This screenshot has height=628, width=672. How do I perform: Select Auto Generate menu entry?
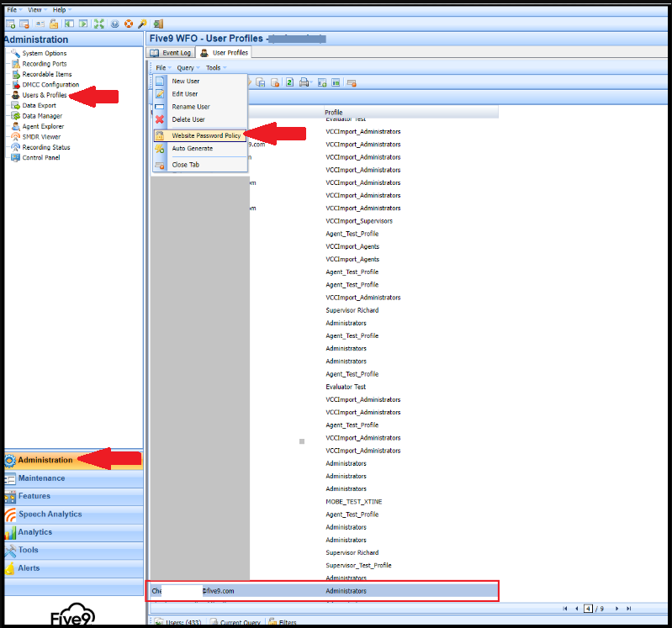coord(200,148)
